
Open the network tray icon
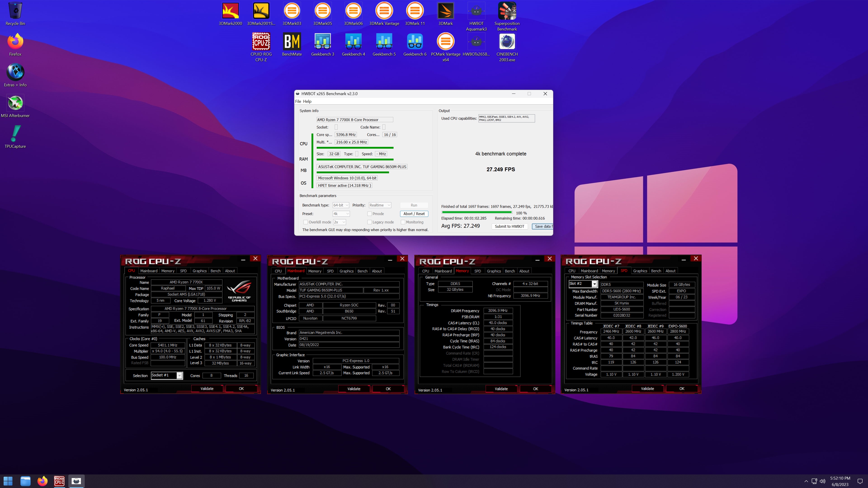(814, 481)
